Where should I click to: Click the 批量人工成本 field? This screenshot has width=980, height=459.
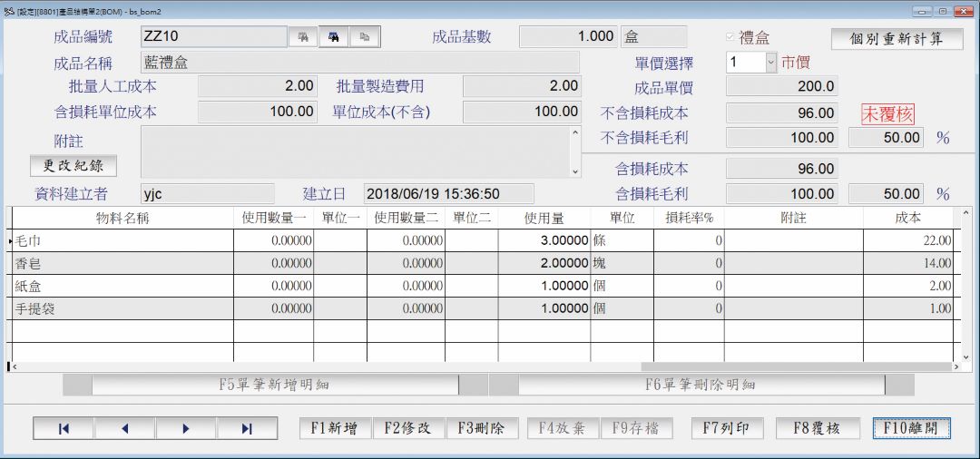pos(258,86)
